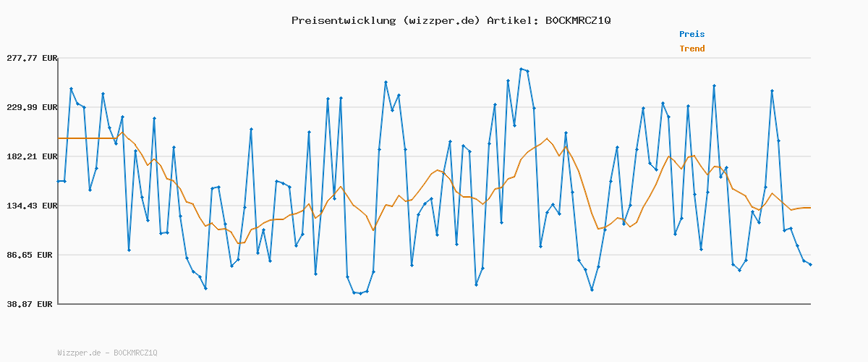868x362 pixels.
Task: Select the Trend legend label
Action: coord(692,49)
